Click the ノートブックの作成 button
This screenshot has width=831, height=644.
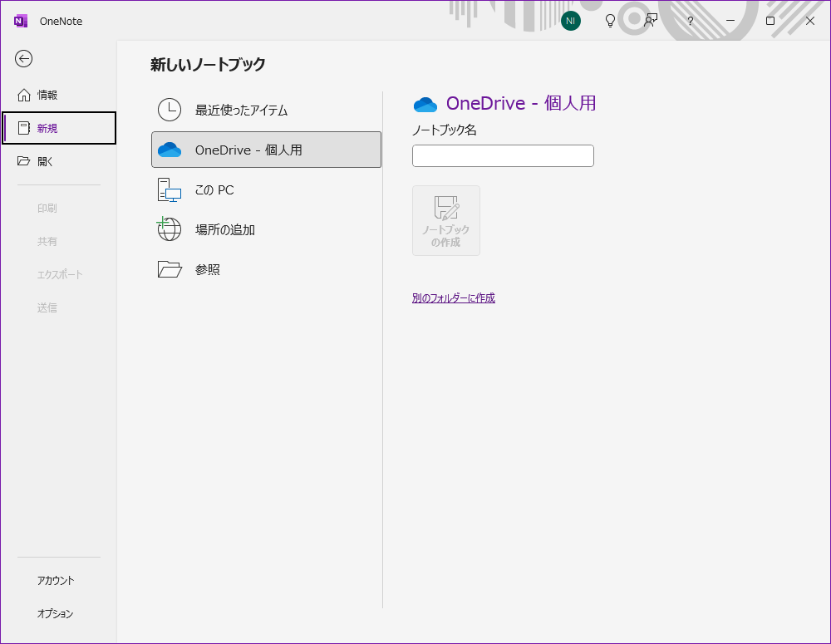(x=446, y=220)
